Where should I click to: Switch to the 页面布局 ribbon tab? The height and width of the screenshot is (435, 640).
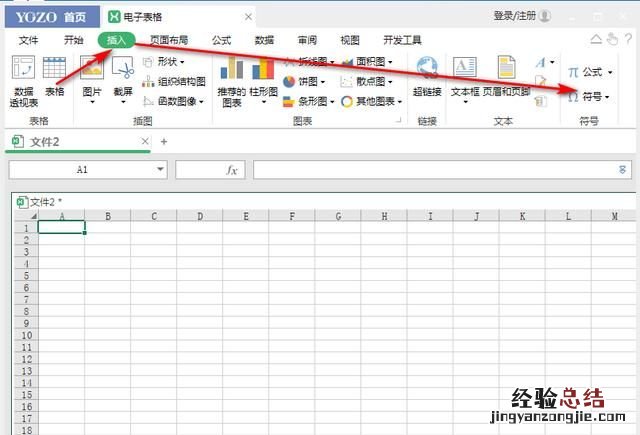coord(169,40)
